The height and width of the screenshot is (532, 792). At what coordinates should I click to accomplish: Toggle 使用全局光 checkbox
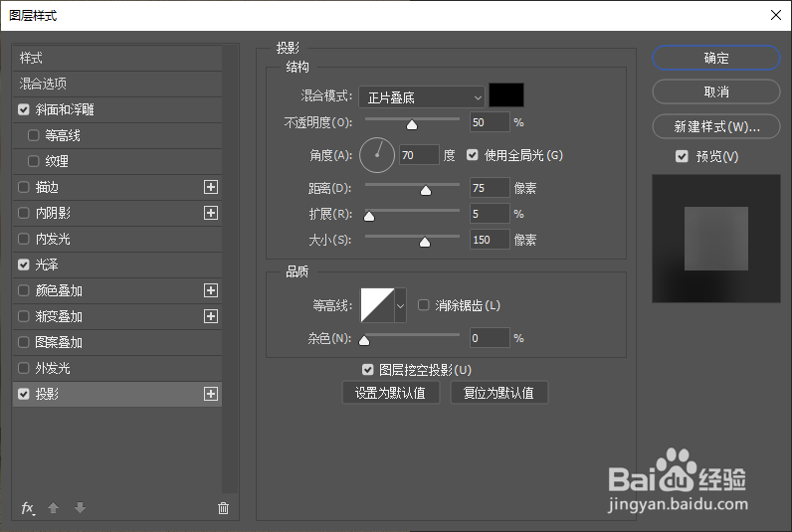coord(473,155)
